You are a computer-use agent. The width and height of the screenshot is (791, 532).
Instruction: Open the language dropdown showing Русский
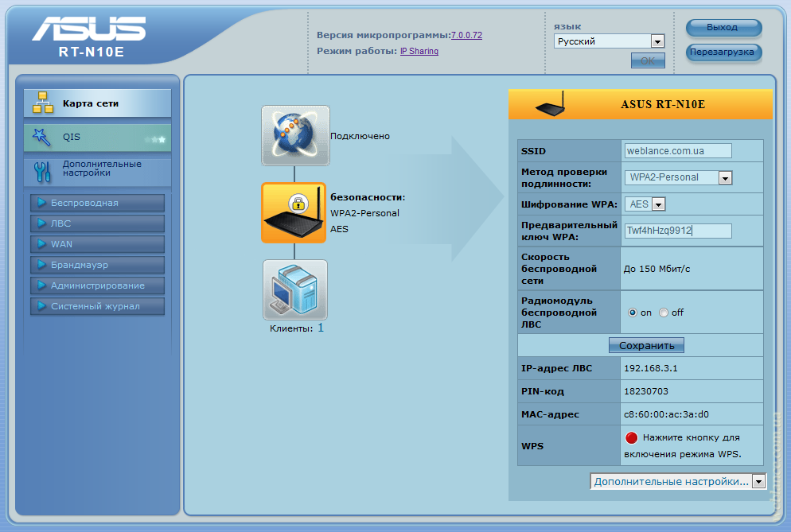(610, 41)
